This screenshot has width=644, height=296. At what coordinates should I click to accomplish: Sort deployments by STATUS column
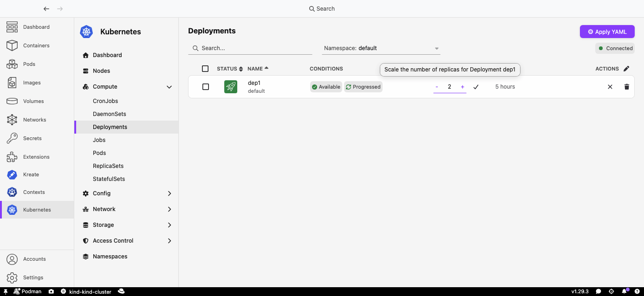click(x=230, y=69)
